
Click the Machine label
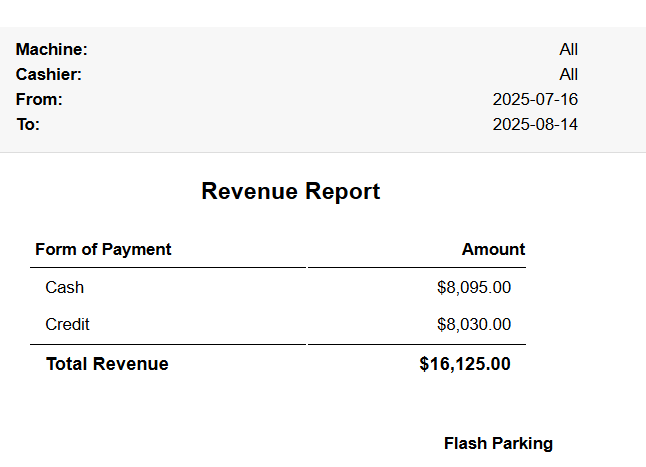pos(52,49)
